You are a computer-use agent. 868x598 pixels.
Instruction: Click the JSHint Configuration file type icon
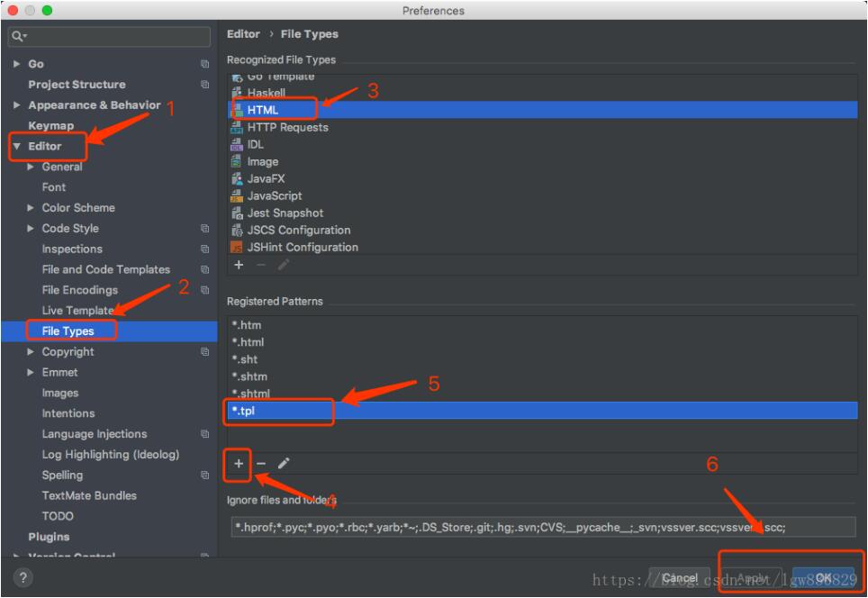(x=237, y=248)
